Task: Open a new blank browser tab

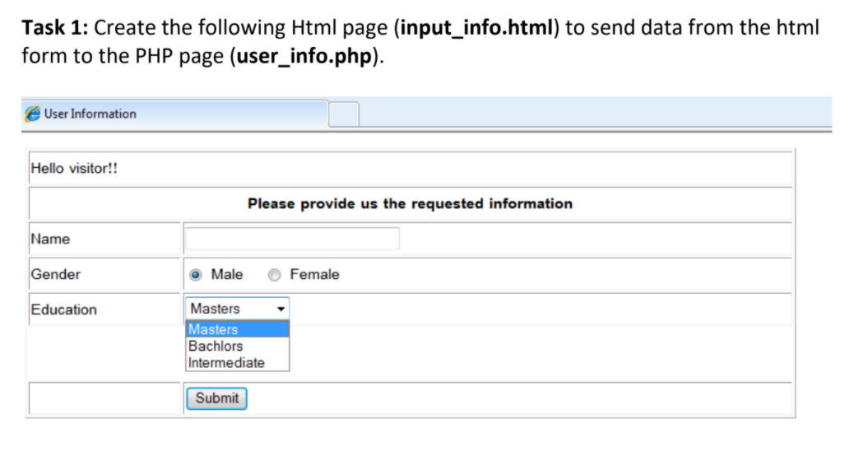Action: click(344, 114)
